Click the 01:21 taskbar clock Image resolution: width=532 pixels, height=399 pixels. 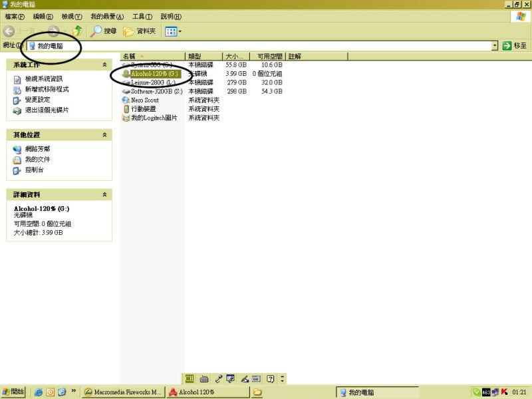(x=519, y=392)
